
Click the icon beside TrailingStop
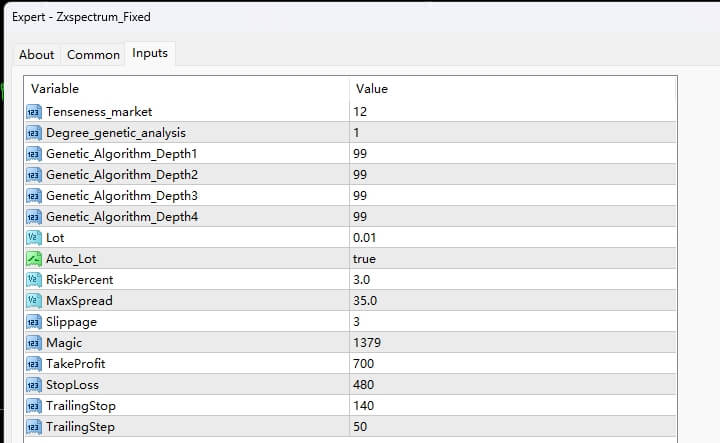tap(34, 406)
